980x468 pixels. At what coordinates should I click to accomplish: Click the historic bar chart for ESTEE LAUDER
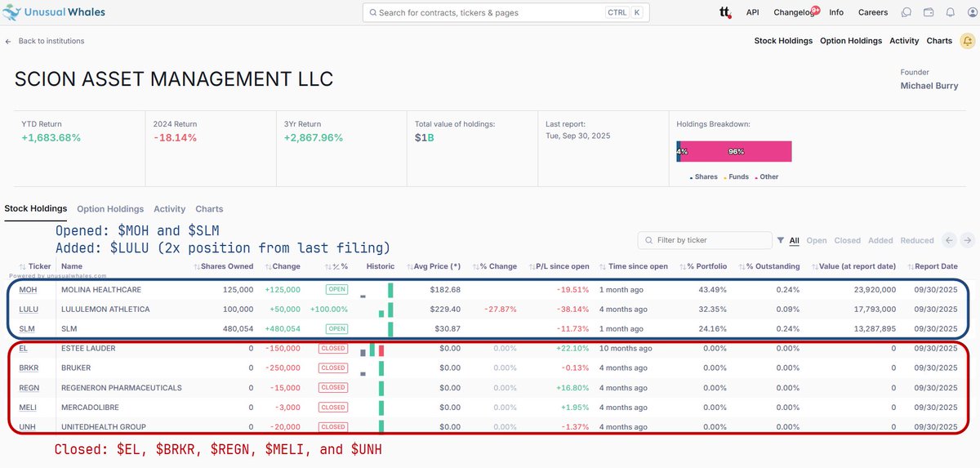(x=372, y=349)
